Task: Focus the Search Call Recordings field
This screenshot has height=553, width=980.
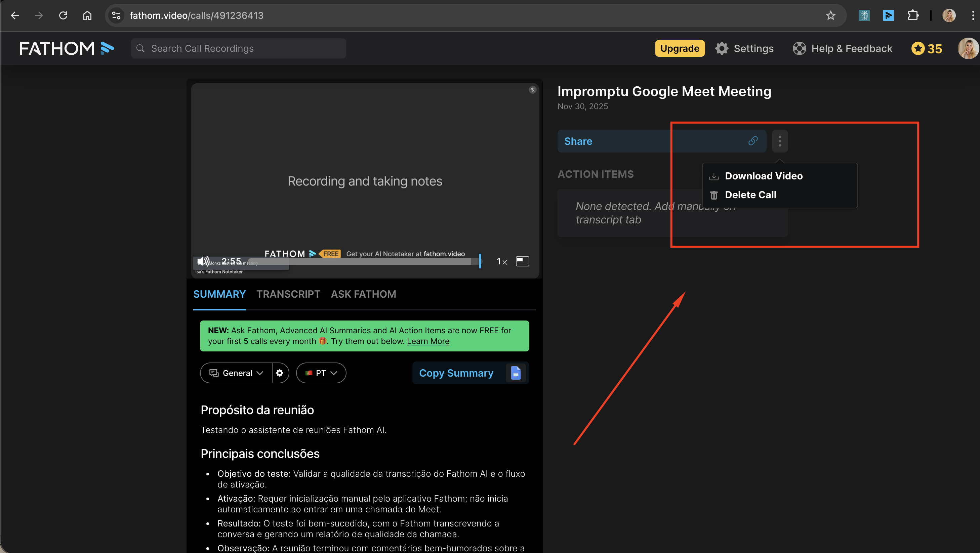Action: pyautogui.click(x=243, y=48)
